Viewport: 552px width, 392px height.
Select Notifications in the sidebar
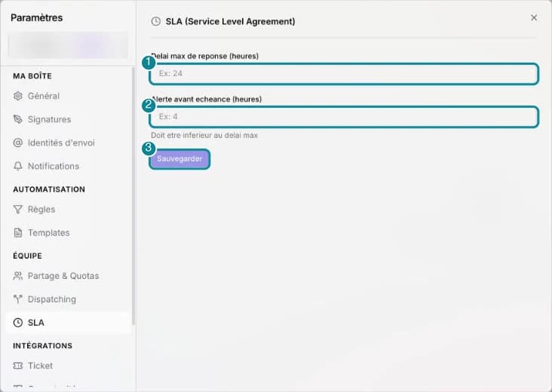[x=69, y=166]
